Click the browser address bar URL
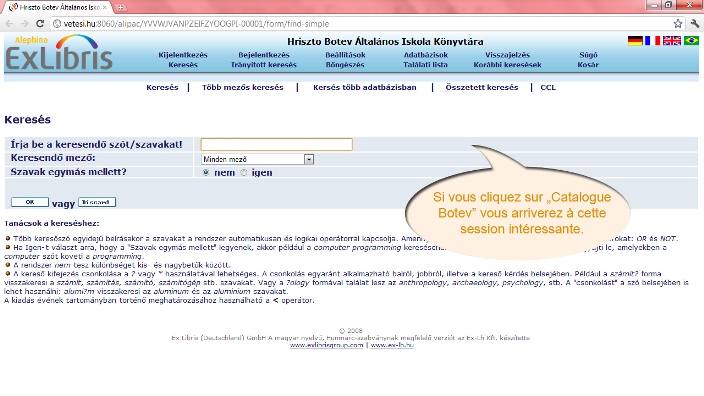The height and width of the screenshot is (396, 704). [196, 23]
